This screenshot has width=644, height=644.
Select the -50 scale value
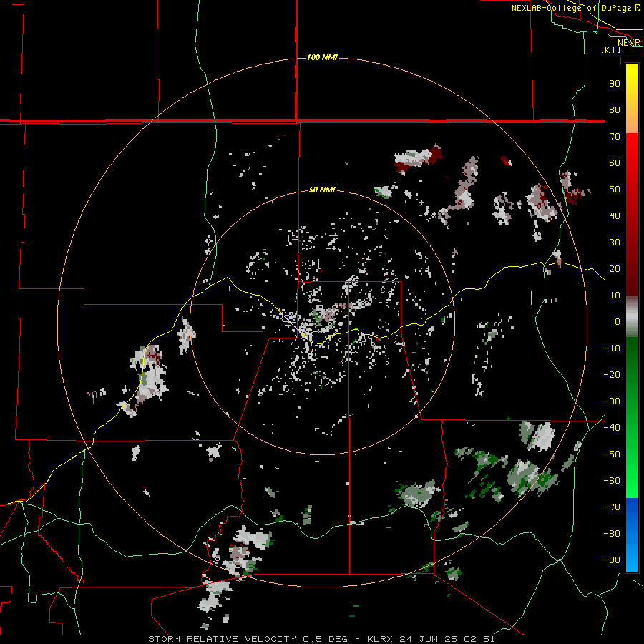click(x=612, y=454)
